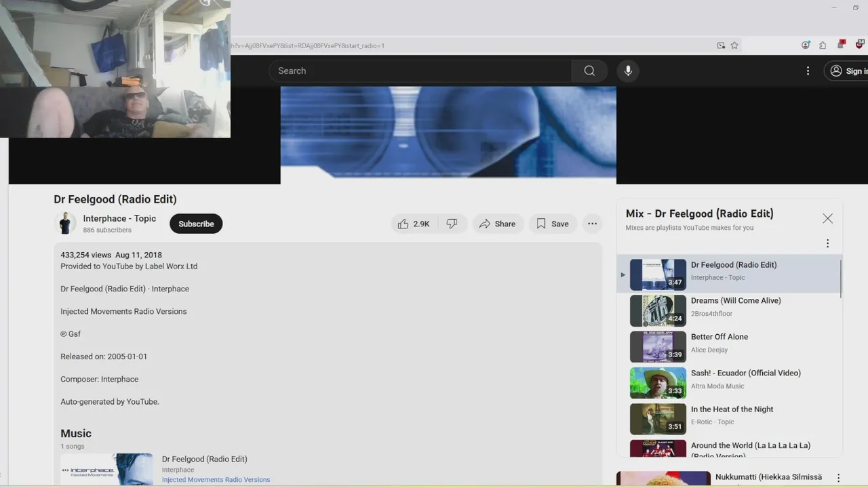Click Dr Feelgood thumbnail in mix list
Viewport: 868px width, 488px height.
pos(658,274)
